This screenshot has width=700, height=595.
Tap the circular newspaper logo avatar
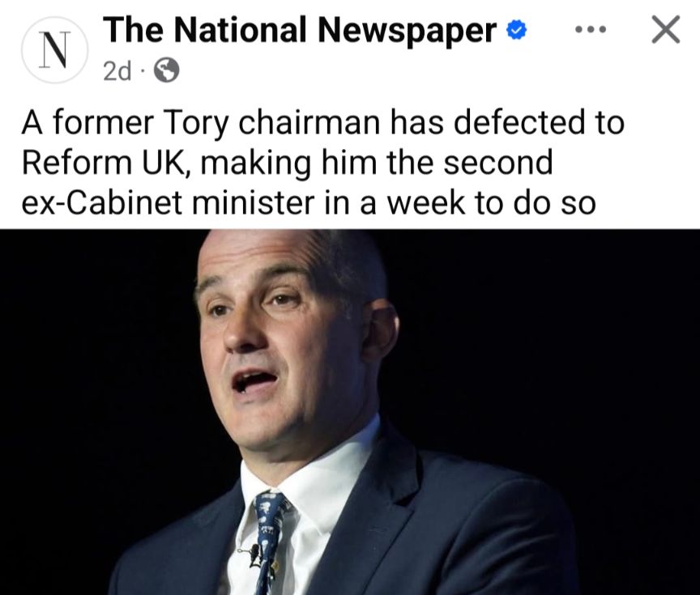(53, 46)
